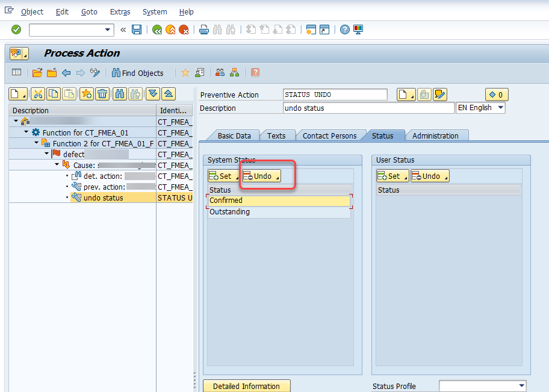Viewport: 549px width, 392px height.
Task: Select the prev. action tree item
Action: 104,187
